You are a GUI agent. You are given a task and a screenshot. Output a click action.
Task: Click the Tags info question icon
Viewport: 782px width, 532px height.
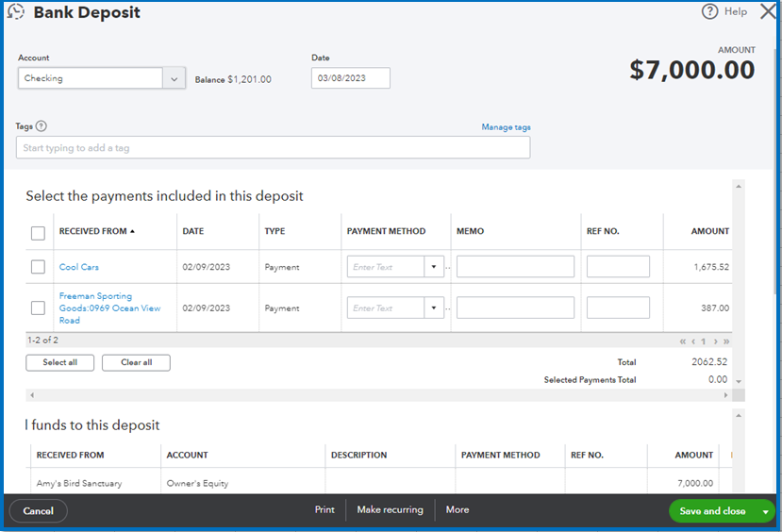[x=42, y=126]
